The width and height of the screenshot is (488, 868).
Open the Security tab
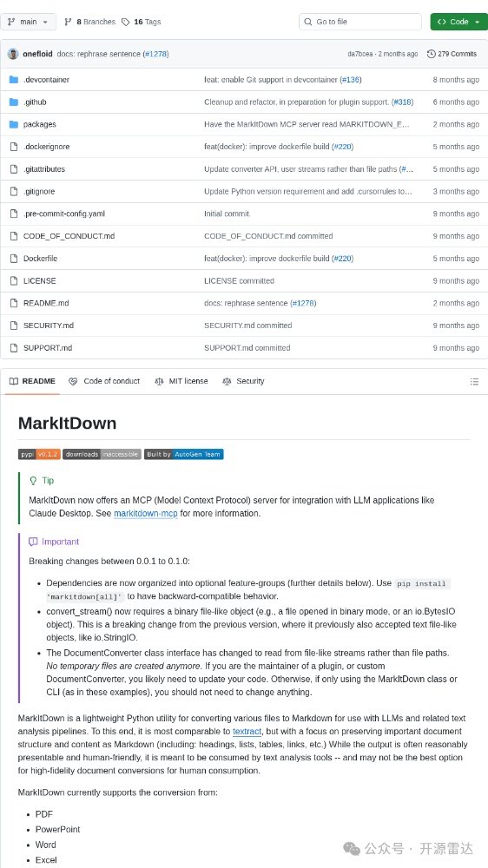pos(243,381)
